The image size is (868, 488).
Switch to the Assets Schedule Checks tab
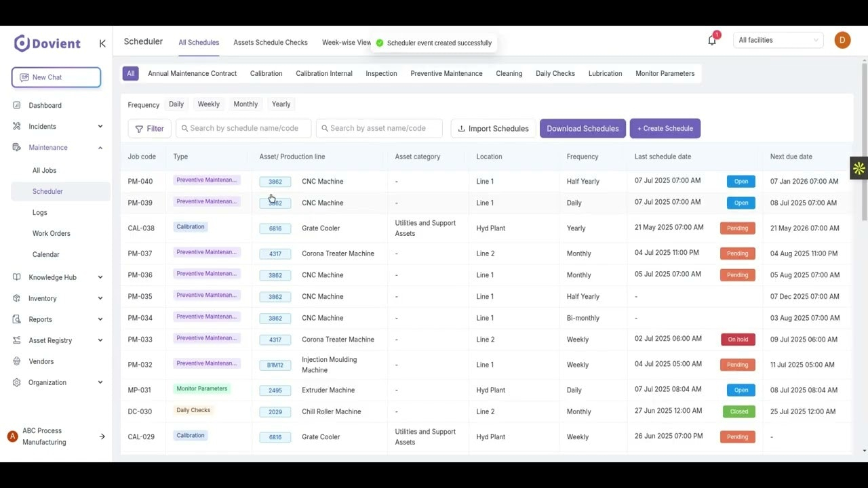coord(271,43)
